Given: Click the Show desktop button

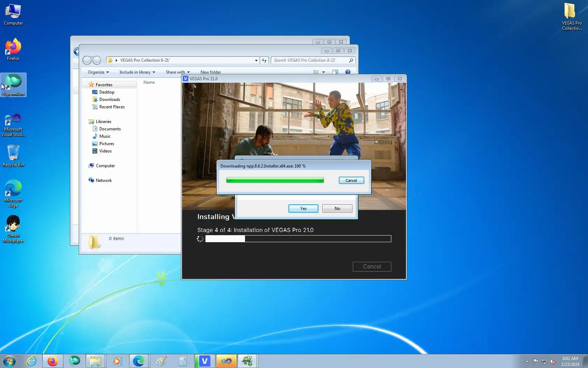Looking at the screenshot, I should coord(586,361).
